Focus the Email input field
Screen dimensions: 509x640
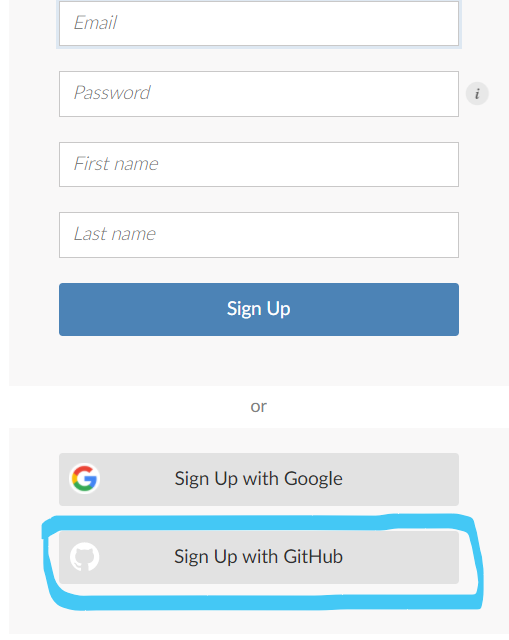(x=259, y=24)
